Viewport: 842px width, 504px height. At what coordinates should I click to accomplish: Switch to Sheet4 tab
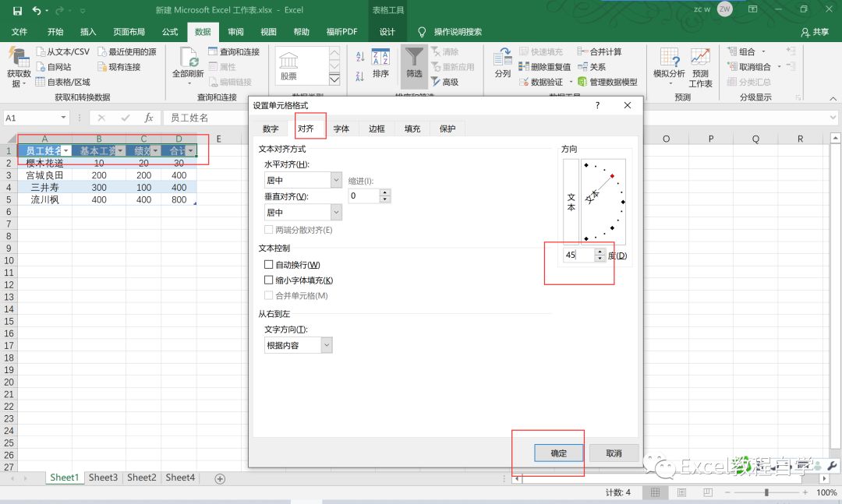tap(180, 478)
